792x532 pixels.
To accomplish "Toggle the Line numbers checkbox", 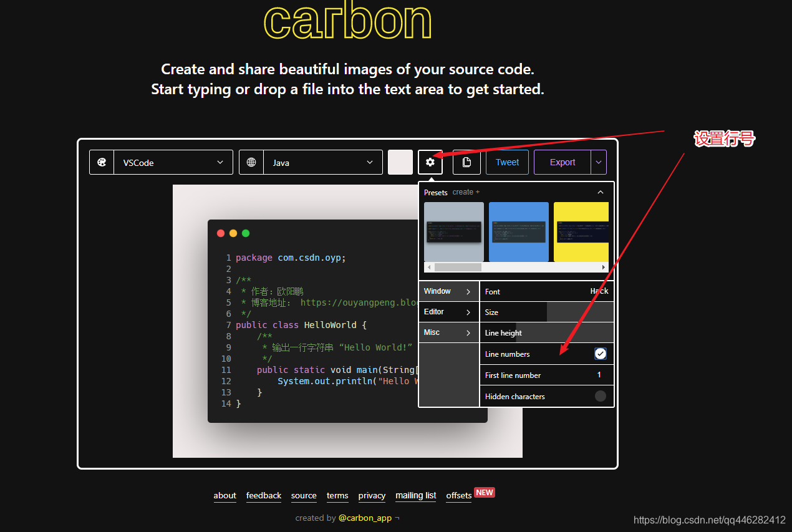I will pyautogui.click(x=600, y=354).
